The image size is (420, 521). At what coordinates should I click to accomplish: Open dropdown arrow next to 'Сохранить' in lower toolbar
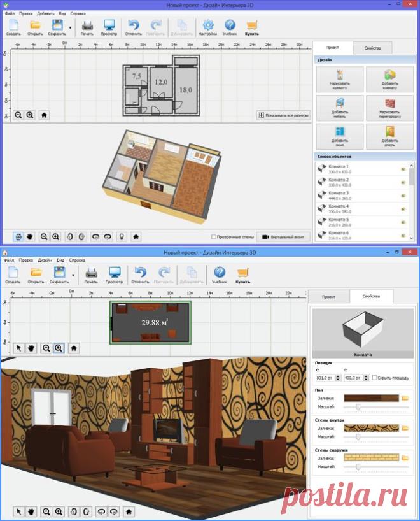coord(73,275)
